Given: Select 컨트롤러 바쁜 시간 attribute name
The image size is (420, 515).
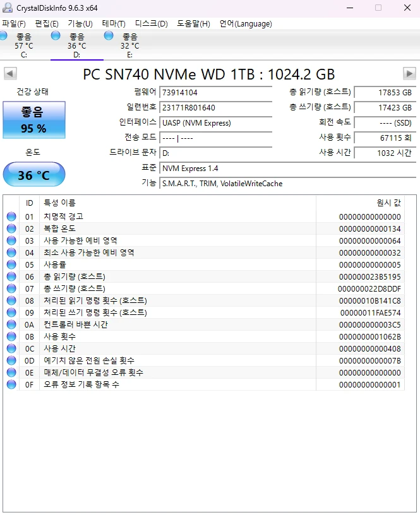Looking at the screenshot, I should pyautogui.click(x=76, y=324).
